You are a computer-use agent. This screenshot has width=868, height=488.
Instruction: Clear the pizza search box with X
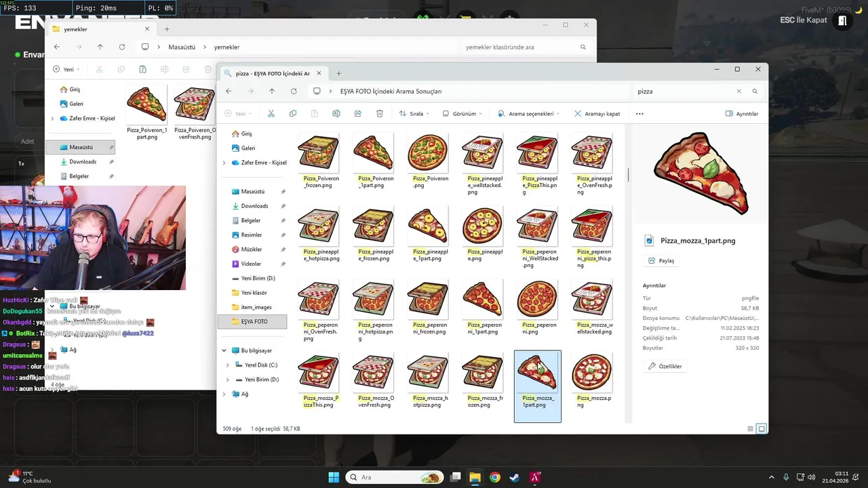pyautogui.click(x=739, y=91)
